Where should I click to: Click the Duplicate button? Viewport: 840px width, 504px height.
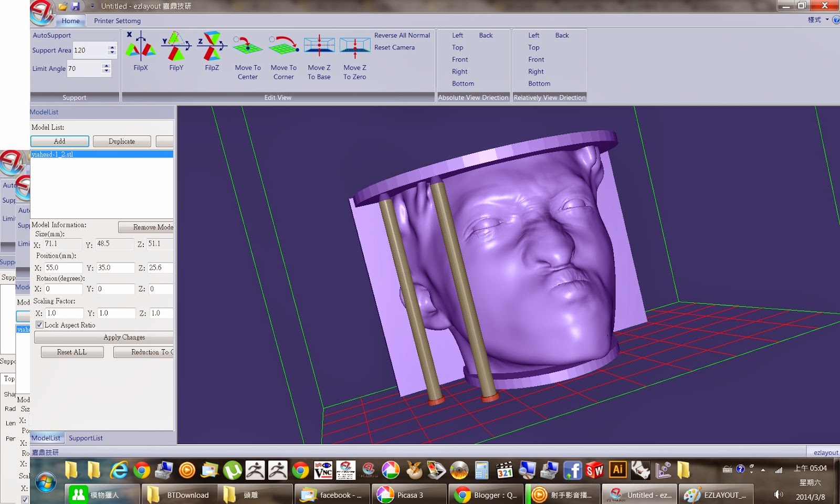coord(122,141)
